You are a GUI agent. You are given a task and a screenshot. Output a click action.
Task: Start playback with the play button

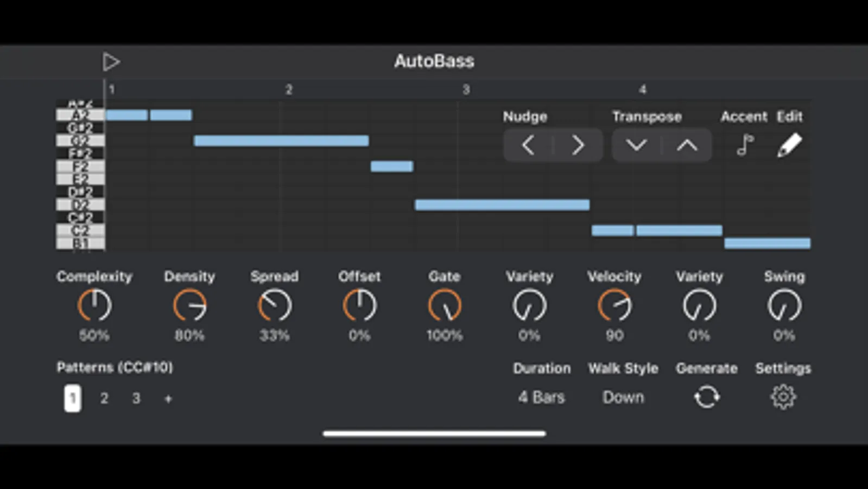[x=111, y=62]
